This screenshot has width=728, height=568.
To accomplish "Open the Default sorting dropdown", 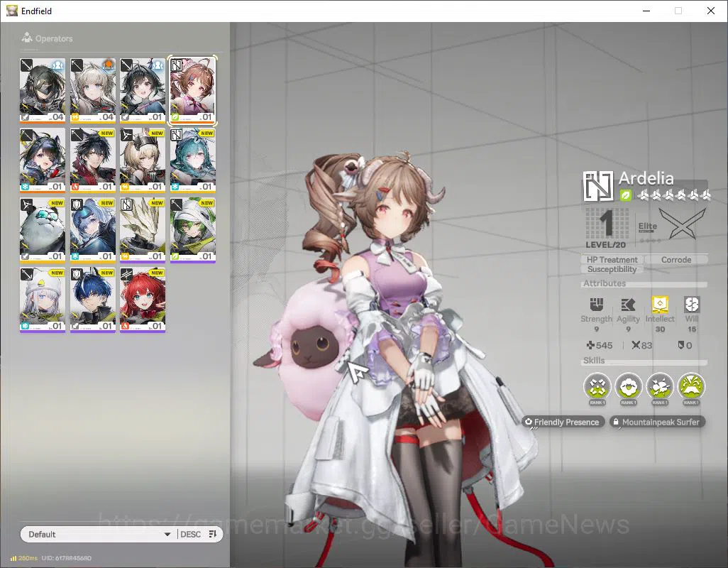I will pyautogui.click(x=99, y=534).
